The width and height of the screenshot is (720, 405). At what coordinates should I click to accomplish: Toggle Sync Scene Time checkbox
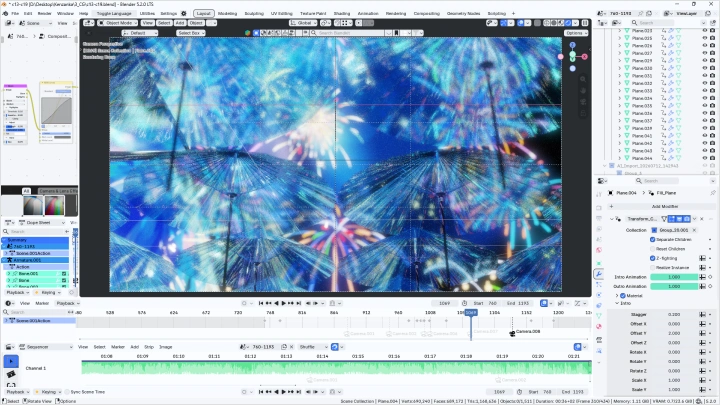67,392
